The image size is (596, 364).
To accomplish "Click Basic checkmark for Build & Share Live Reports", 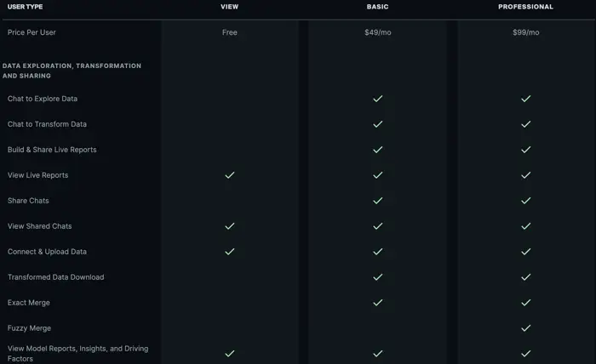I will (x=377, y=150).
